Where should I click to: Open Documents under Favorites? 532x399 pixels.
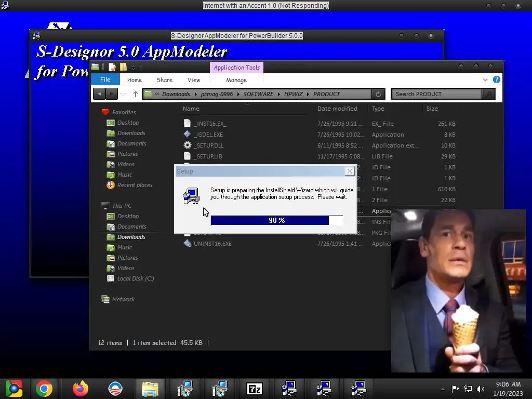tap(131, 143)
